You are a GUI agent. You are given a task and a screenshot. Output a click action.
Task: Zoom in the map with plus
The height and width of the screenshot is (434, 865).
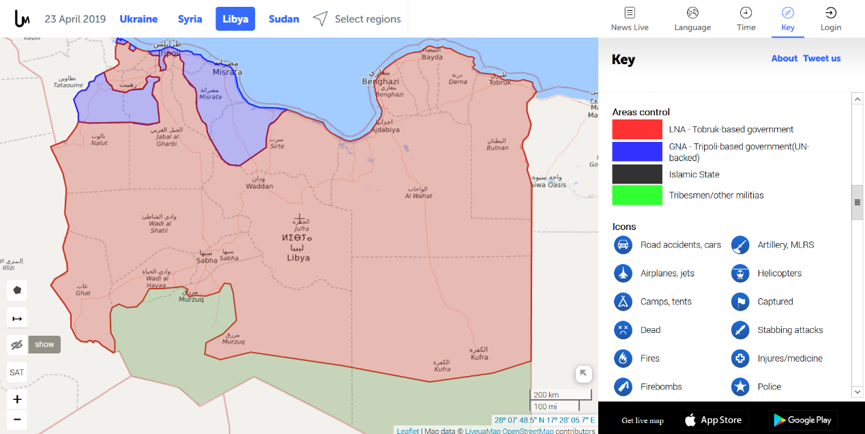[x=17, y=399]
